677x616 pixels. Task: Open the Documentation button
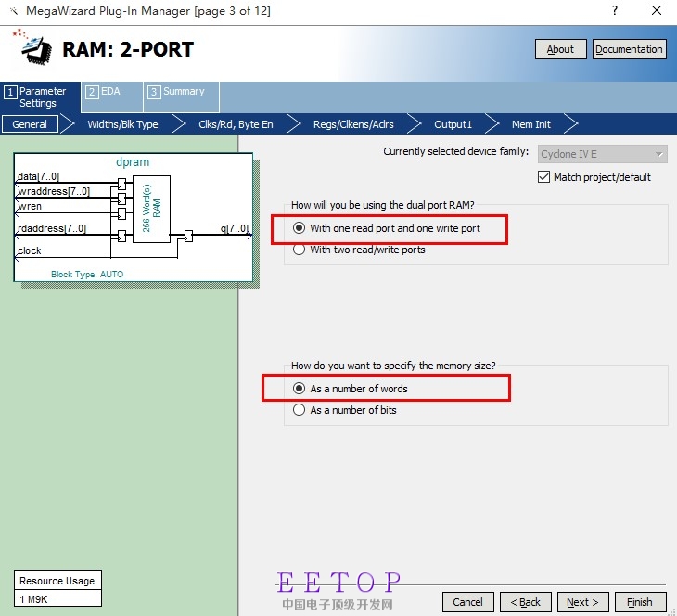click(x=629, y=49)
